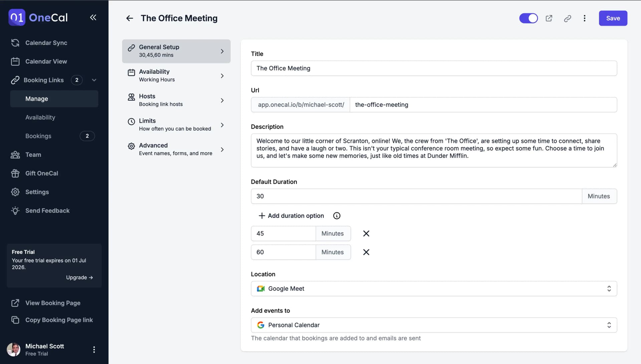
Task: Click the Team people icon
Action: 15,155
